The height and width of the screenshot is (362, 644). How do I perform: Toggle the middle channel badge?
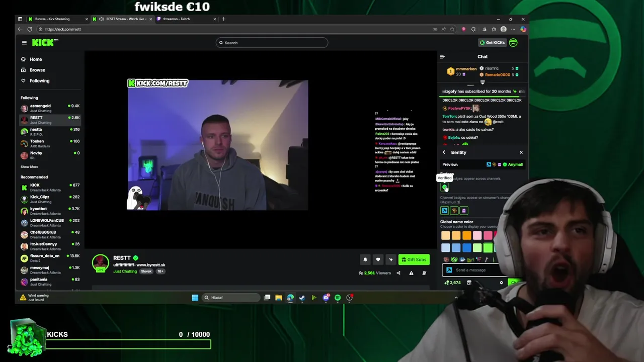454,211
